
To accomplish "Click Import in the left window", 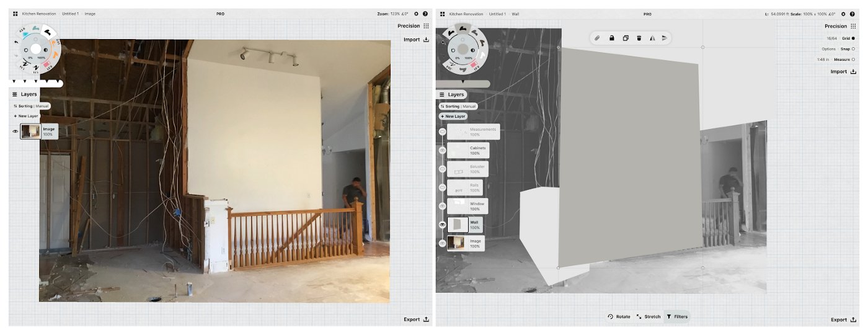I will 416,40.
